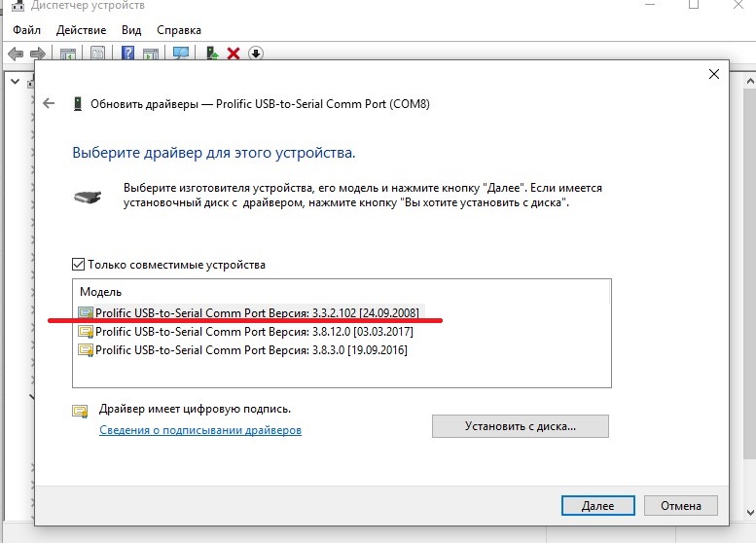
Task: Click the certificate icon of version 3.3.2.102 driver
Action: pos(86,313)
